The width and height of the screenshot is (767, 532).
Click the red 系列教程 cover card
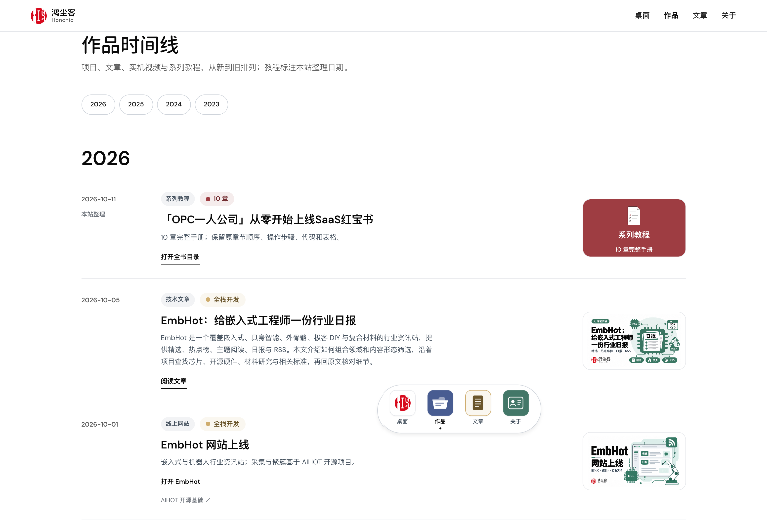(x=634, y=228)
